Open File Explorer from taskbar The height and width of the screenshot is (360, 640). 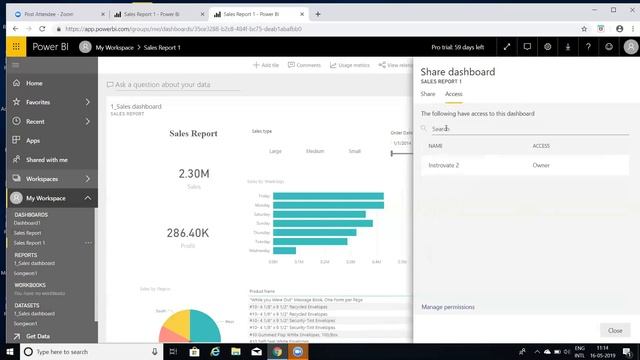(236, 351)
